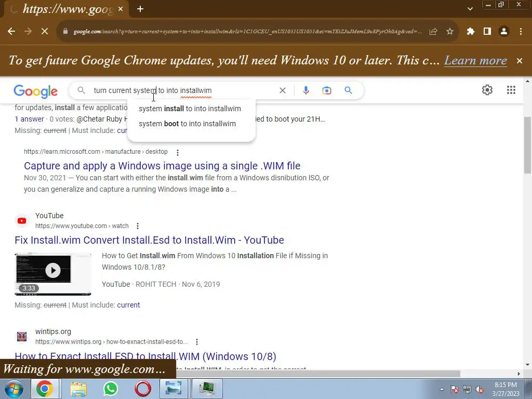Screen dimensions: 532x399
Task: Open the tab search chevron in title bar
Action: pyautogui.click(x=470, y=9)
